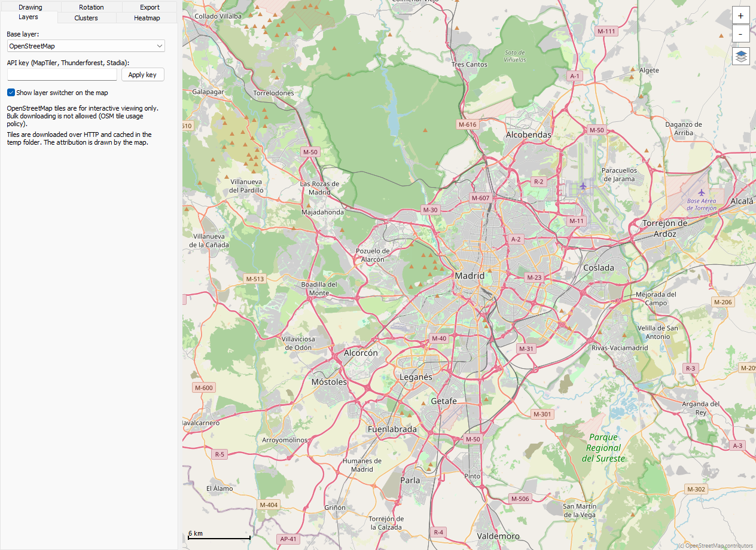Click the R-2 road shield
Screen dimensions: 756x550
click(x=538, y=181)
